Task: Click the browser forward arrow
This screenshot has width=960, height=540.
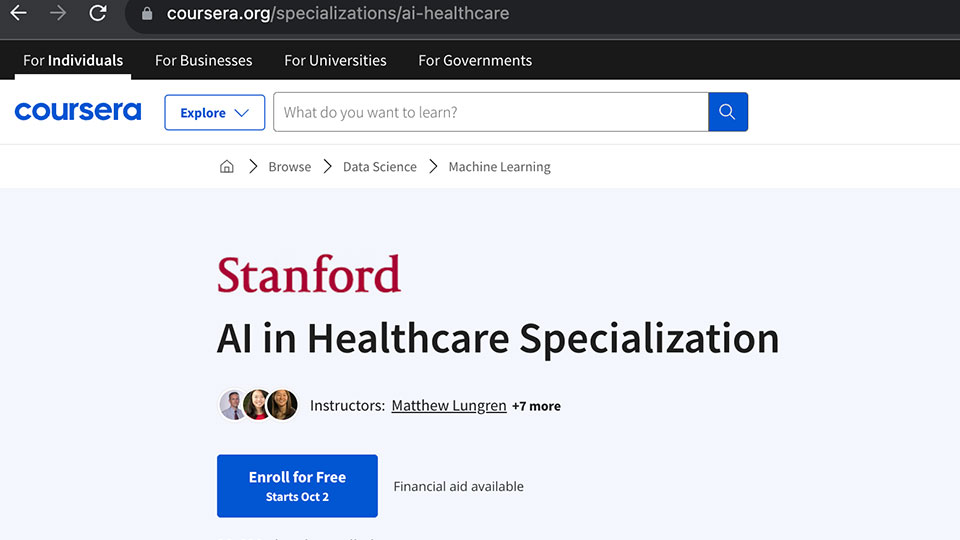Action: (58, 13)
